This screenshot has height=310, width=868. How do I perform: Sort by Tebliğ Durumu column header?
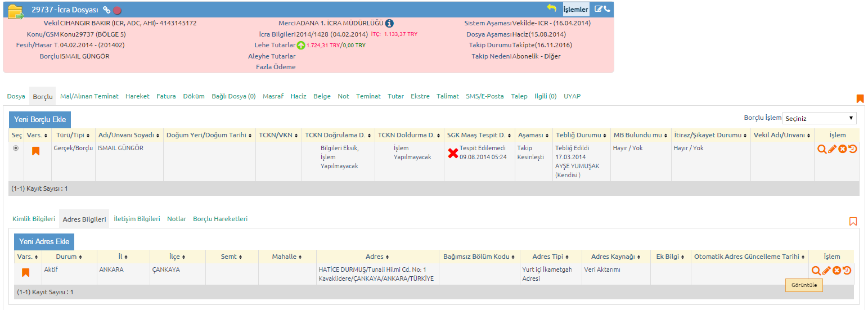click(x=581, y=135)
